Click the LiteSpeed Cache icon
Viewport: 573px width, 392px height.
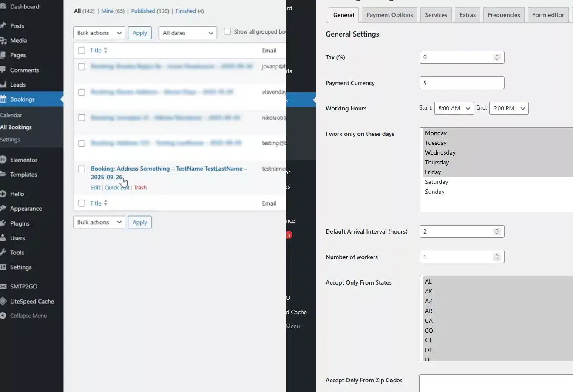[x=3, y=302]
